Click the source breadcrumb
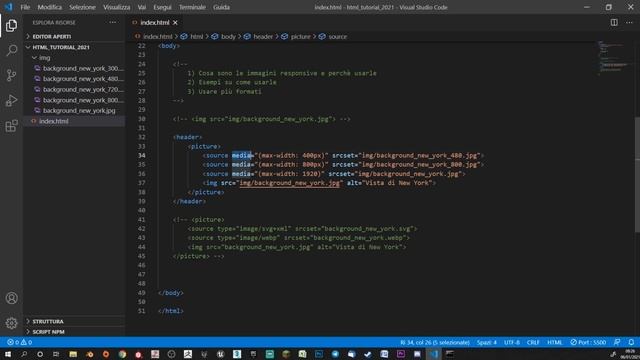The width and height of the screenshot is (640, 360). tap(333, 36)
